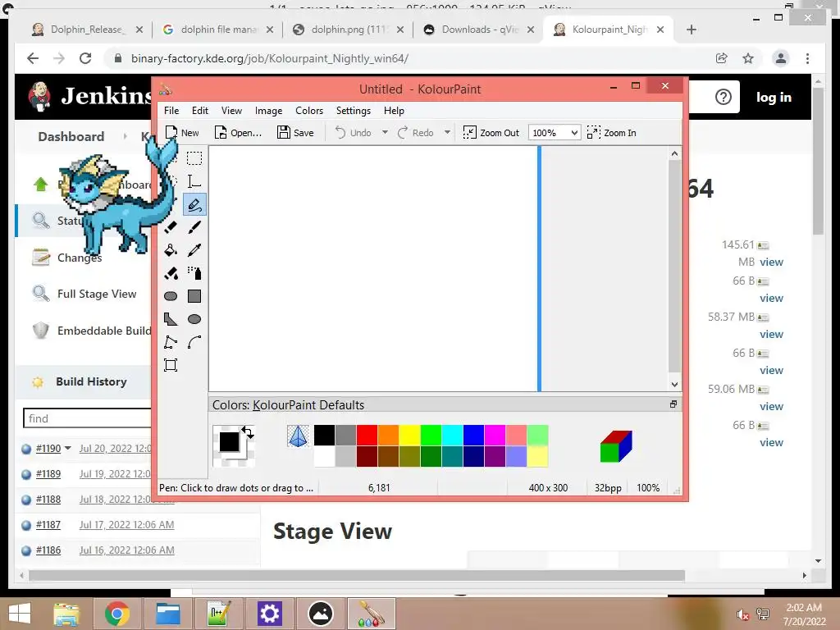Image resolution: width=840 pixels, height=630 pixels.
Task: Select the Polygon tool
Action: click(x=171, y=319)
